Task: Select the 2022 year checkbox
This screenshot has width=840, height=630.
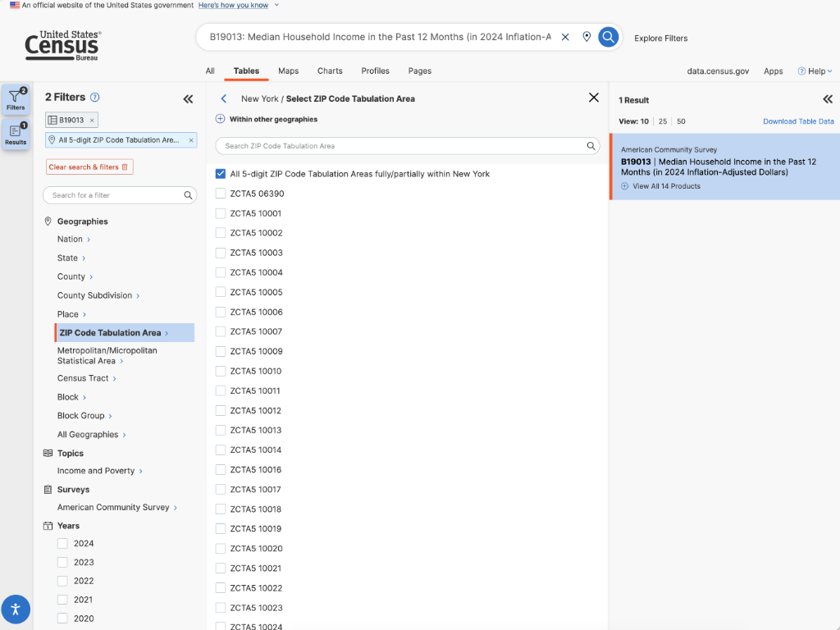Action: click(62, 581)
